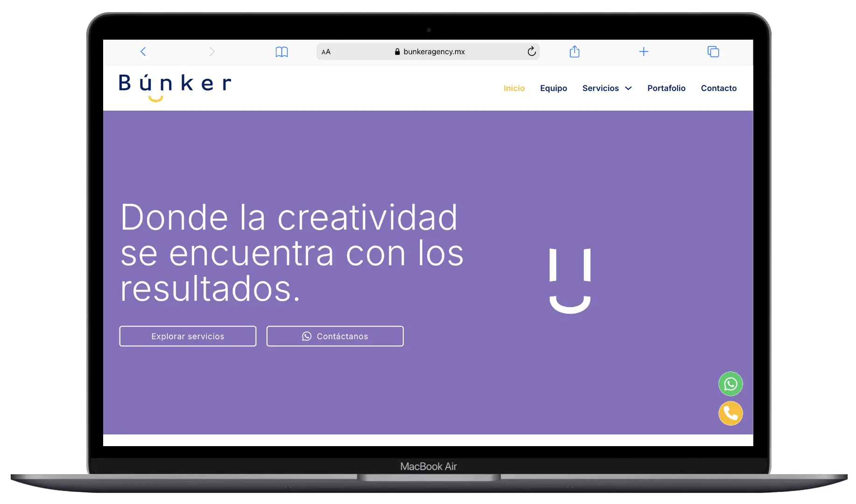This screenshot has height=504, width=856.
Task: Reload the page with the refresh icon
Action: 532,51
